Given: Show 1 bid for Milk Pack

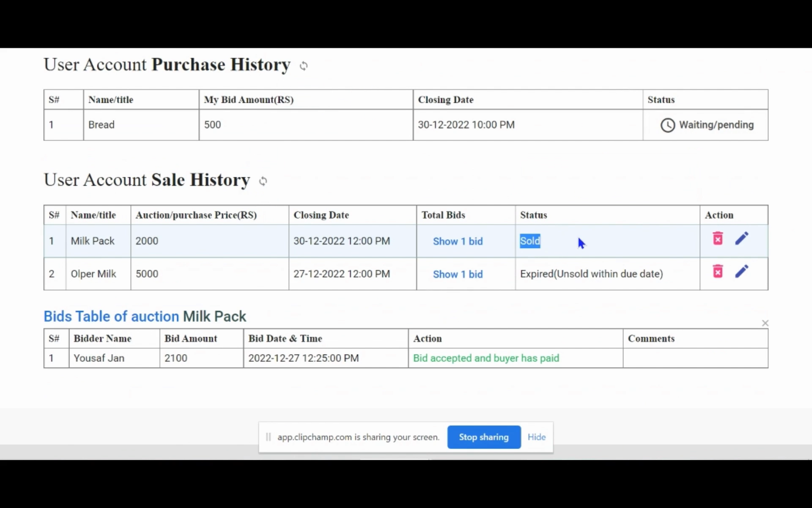Looking at the screenshot, I should (457, 241).
